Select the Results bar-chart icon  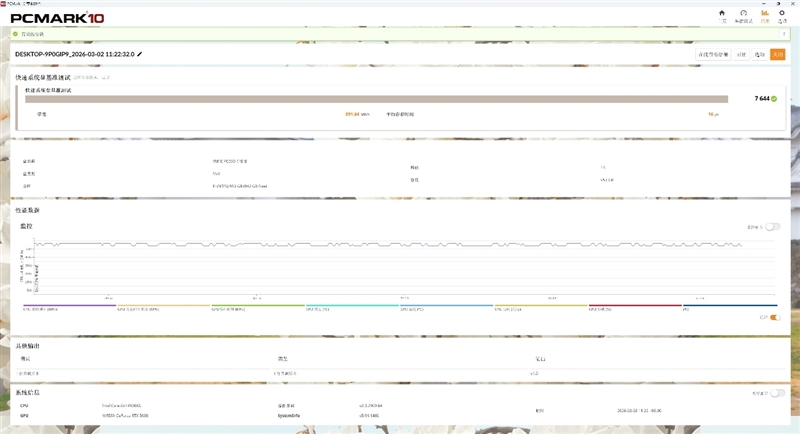[x=765, y=14]
